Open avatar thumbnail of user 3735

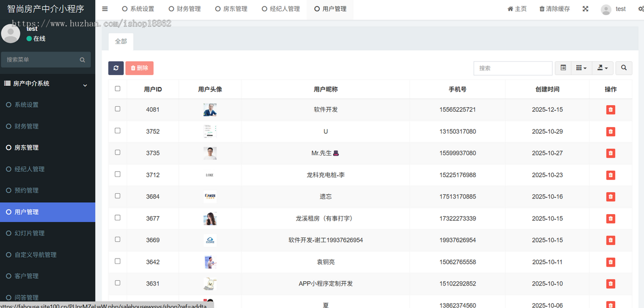coord(210,153)
